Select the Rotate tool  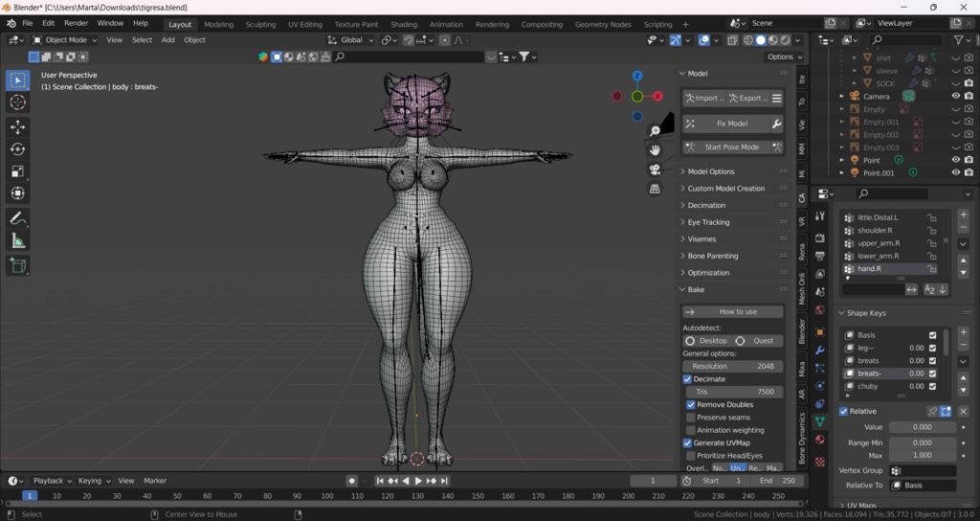pyautogui.click(x=17, y=148)
